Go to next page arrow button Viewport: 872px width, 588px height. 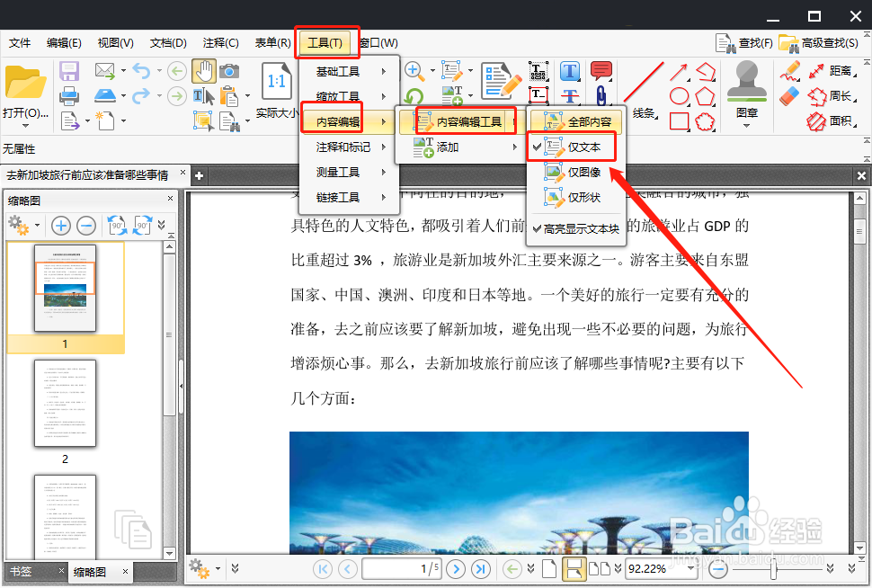(456, 568)
